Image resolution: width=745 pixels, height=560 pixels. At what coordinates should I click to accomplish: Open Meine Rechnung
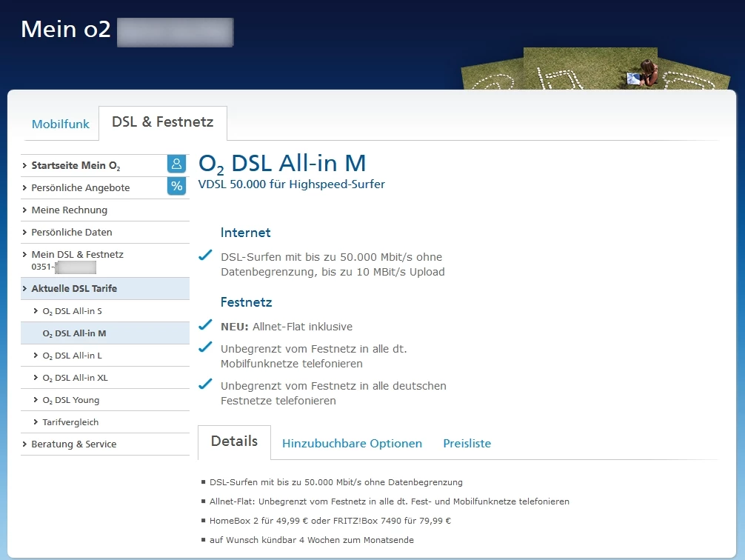[x=70, y=210]
